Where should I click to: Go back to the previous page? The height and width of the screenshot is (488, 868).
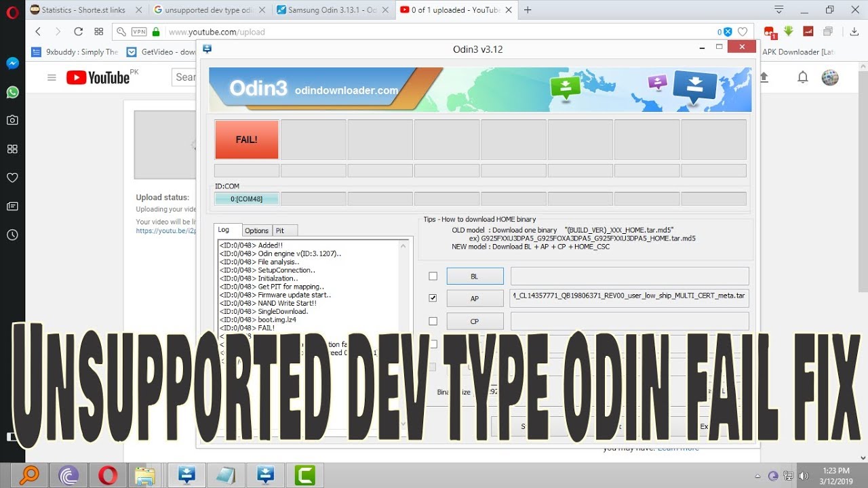(x=38, y=32)
